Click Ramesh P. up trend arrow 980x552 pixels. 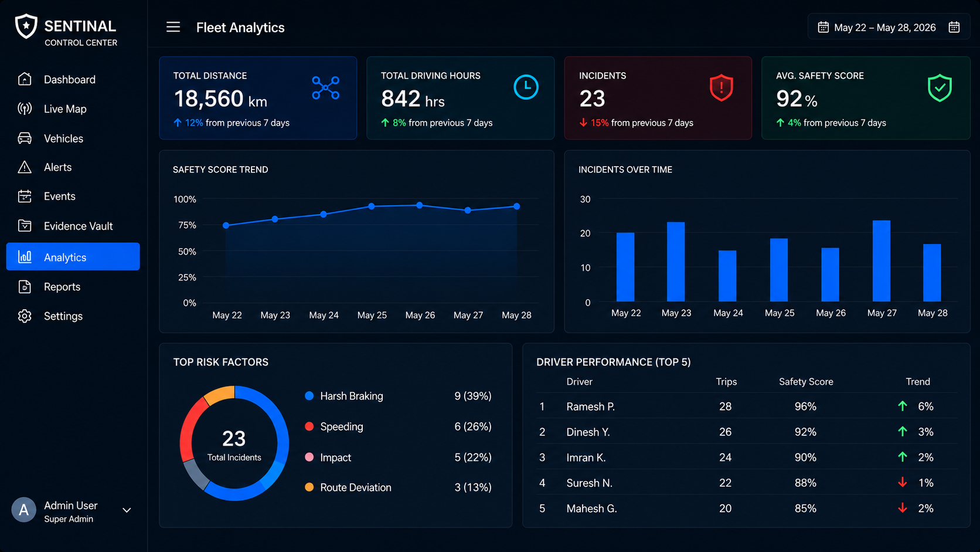[903, 406]
